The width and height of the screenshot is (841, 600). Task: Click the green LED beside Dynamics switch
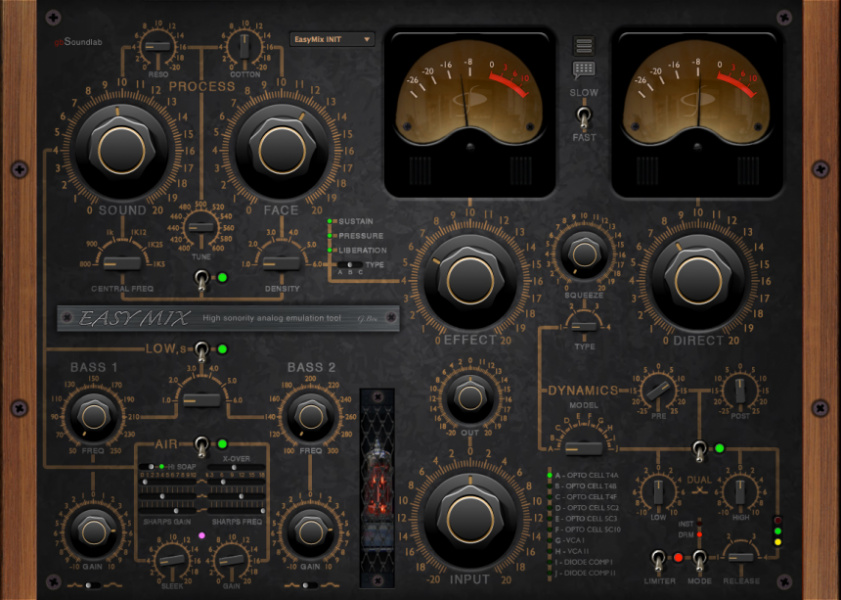click(720, 448)
